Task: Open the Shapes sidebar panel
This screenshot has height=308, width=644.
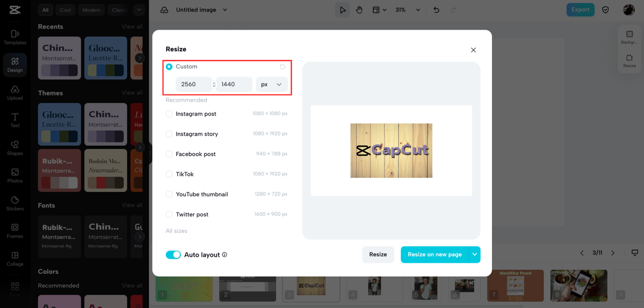Action: pyautogui.click(x=15, y=148)
